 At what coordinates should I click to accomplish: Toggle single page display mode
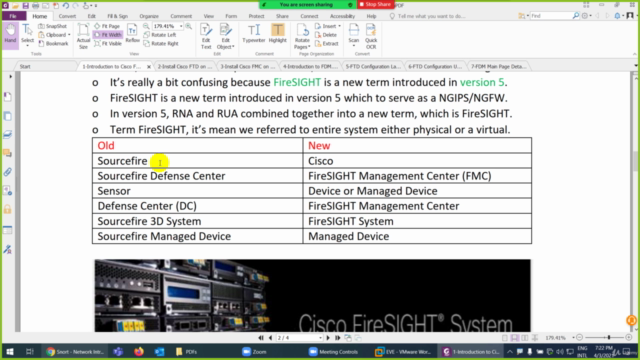(505, 338)
